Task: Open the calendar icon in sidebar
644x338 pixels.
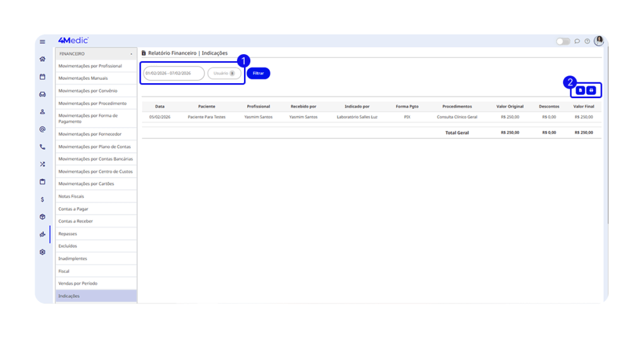Action: [42, 77]
